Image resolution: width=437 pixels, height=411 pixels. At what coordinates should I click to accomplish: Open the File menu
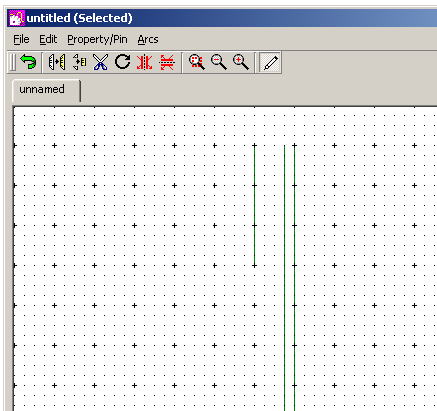21,39
